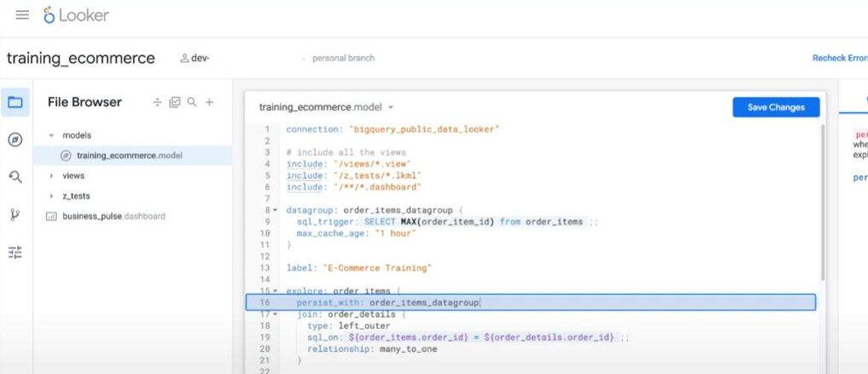Click the File Browser heading
The image size is (868, 374).
[85, 102]
